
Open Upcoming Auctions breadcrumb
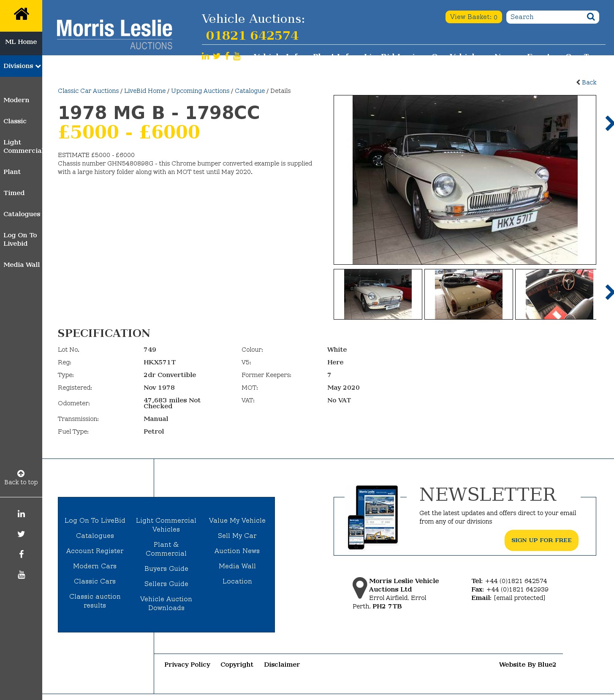coord(200,91)
